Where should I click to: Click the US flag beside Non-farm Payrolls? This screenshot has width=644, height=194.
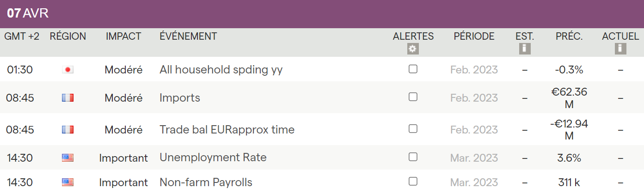coord(67,182)
